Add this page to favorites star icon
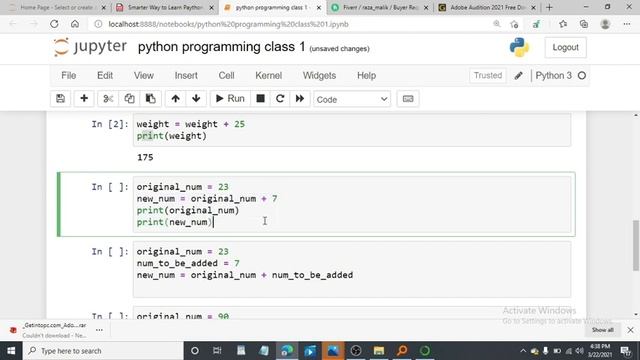Screen dimensions: 640x360 514,24
